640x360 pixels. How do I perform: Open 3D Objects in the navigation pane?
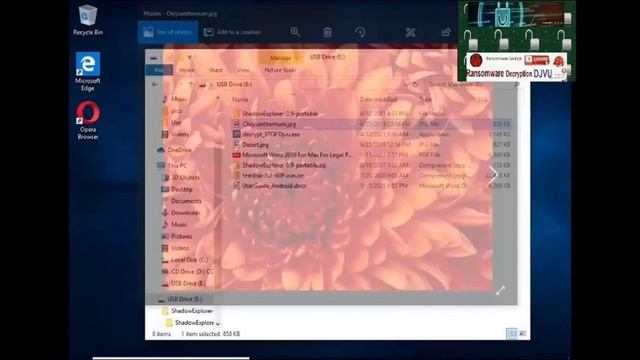point(180,178)
